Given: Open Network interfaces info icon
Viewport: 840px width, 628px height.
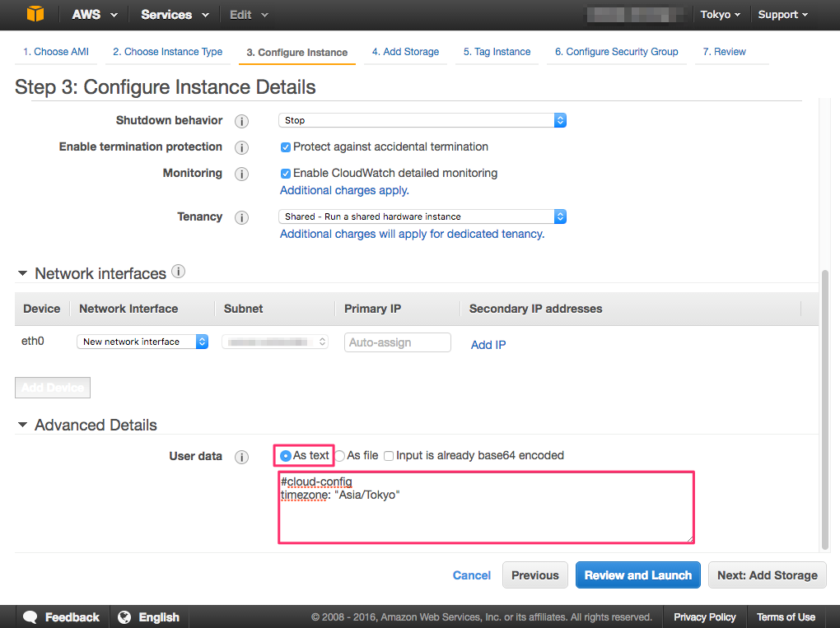Looking at the screenshot, I should click(179, 272).
